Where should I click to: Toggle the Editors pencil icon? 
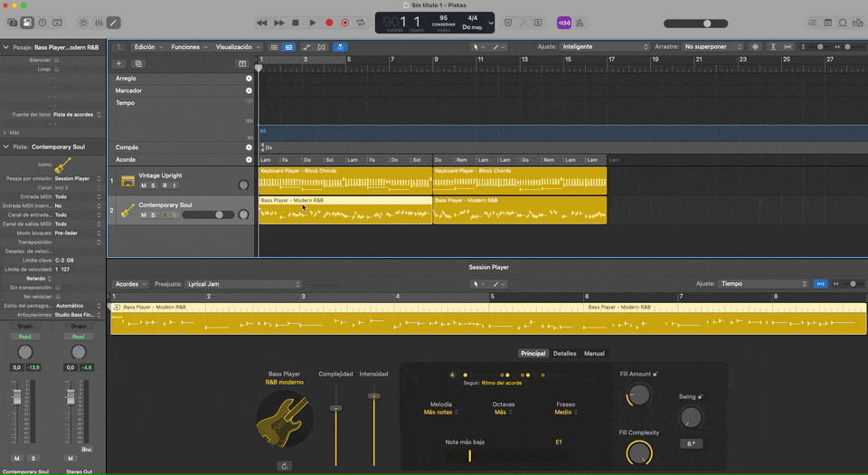113,23
